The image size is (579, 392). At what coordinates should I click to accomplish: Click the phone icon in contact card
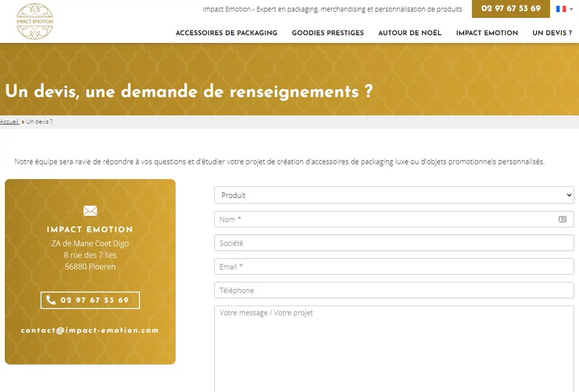point(51,300)
